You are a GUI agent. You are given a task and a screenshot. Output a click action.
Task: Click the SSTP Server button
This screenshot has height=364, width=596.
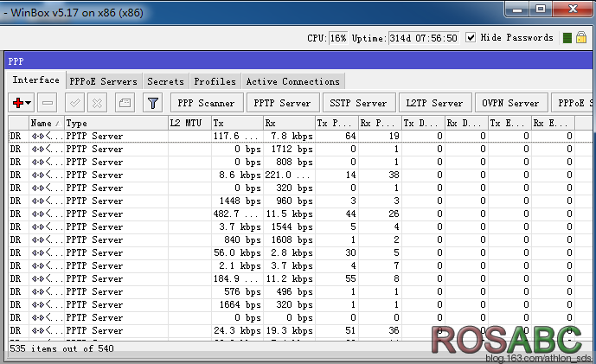coord(358,103)
